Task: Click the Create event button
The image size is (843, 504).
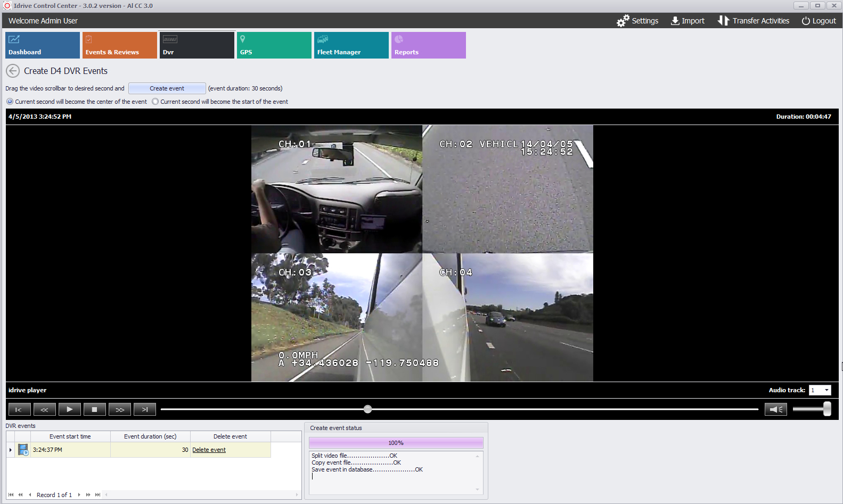Action: tap(167, 88)
